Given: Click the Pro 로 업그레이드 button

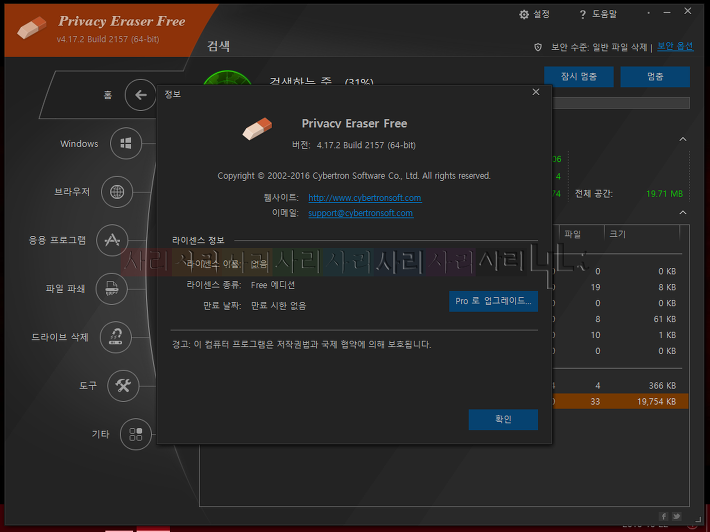Looking at the screenshot, I should point(493,301).
